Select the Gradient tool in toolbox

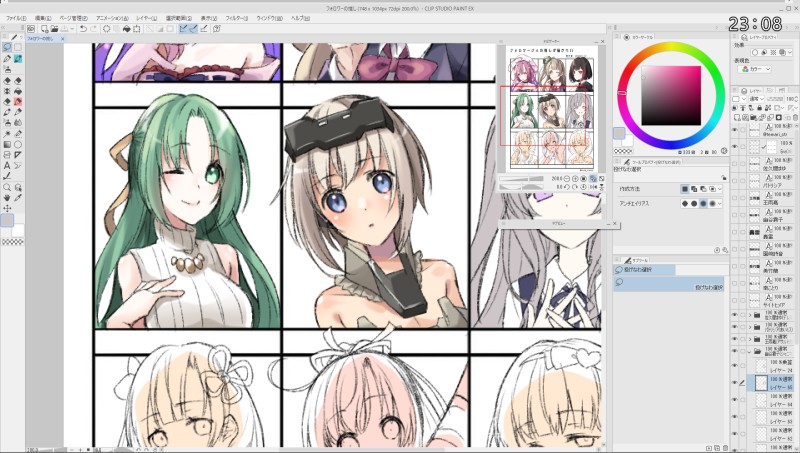point(7,144)
